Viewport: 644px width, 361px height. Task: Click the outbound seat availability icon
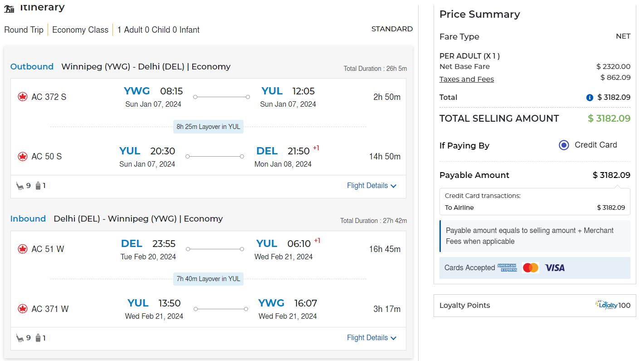(20, 186)
